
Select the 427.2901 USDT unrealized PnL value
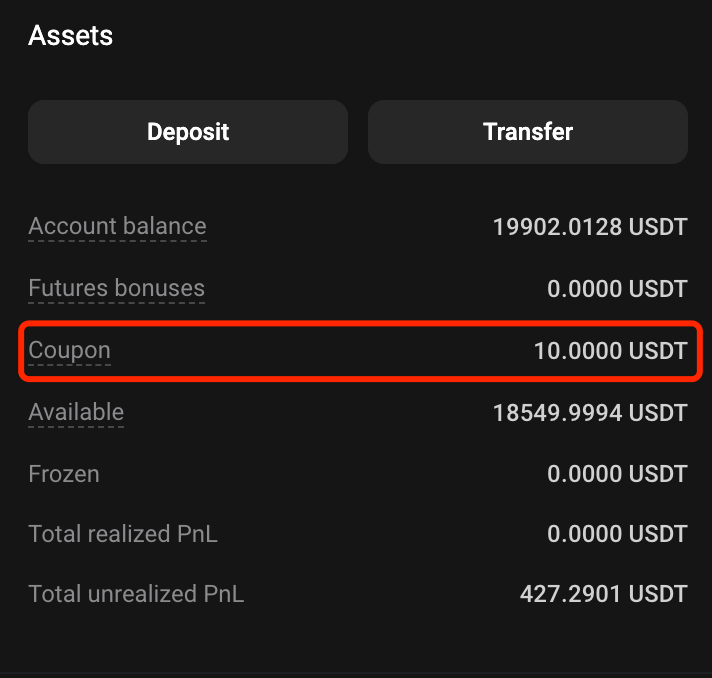[x=603, y=594]
